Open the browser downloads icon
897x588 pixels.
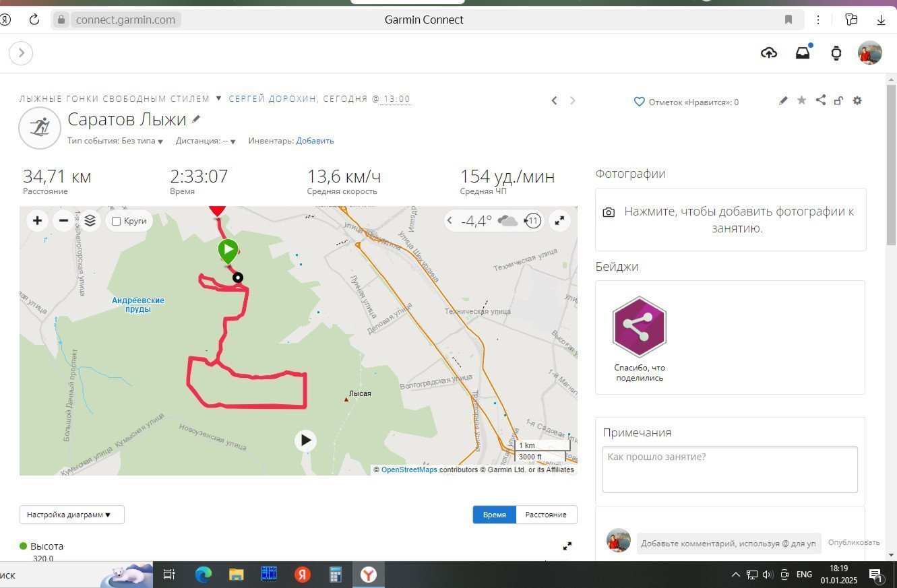[x=881, y=20]
